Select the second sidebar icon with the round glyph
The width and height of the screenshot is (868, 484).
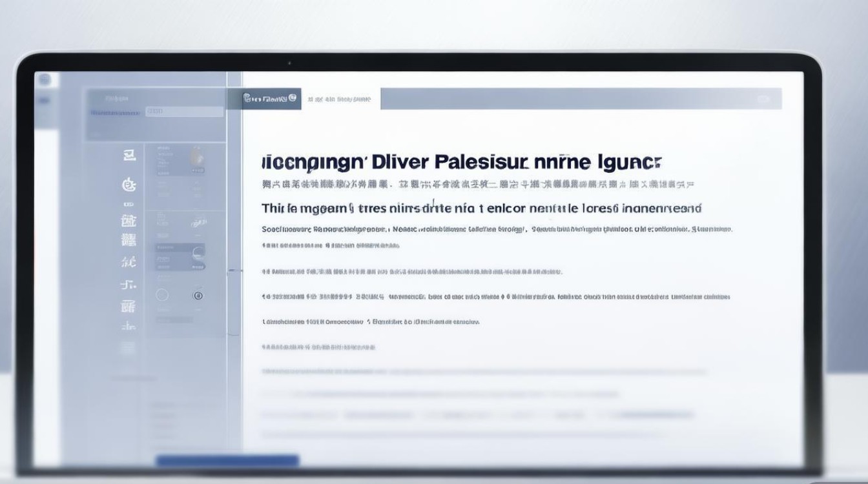pos(129,185)
